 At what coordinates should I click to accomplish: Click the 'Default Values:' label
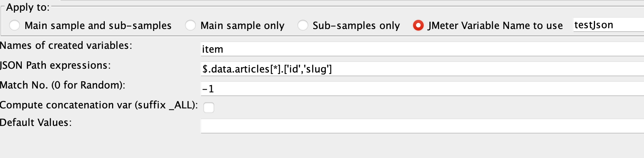pyautogui.click(x=36, y=123)
